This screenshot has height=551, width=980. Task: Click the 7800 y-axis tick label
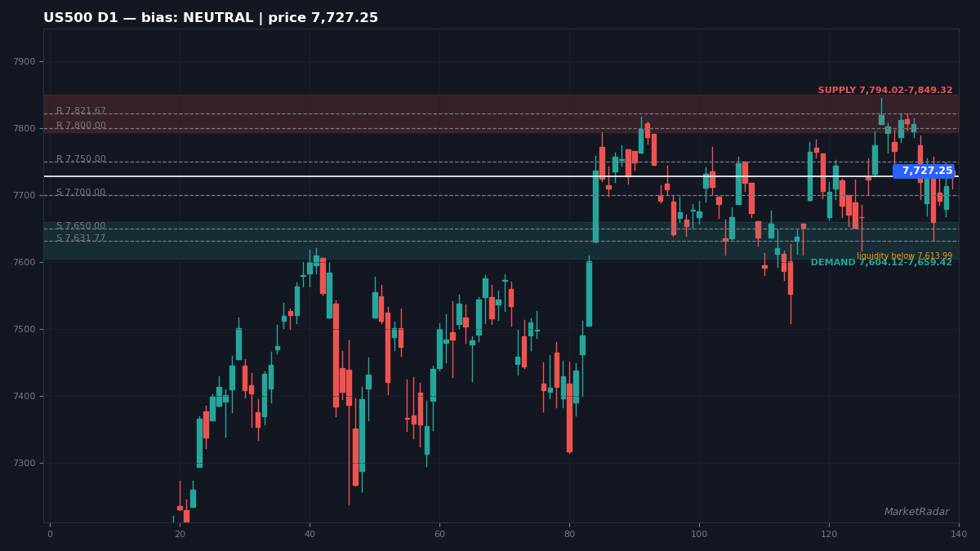click(24, 129)
